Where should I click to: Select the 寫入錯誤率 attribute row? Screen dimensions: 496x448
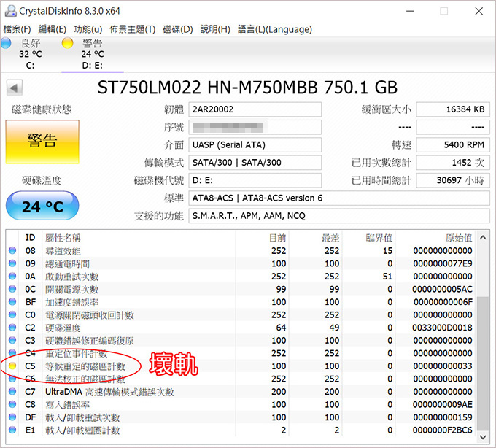tap(241, 404)
